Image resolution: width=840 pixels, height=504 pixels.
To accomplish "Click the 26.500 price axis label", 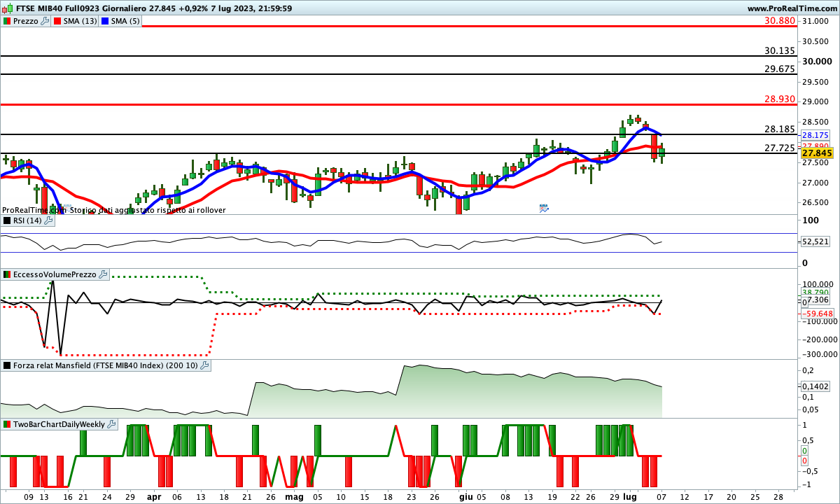I will pyautogui.click(x=816, y=204).
